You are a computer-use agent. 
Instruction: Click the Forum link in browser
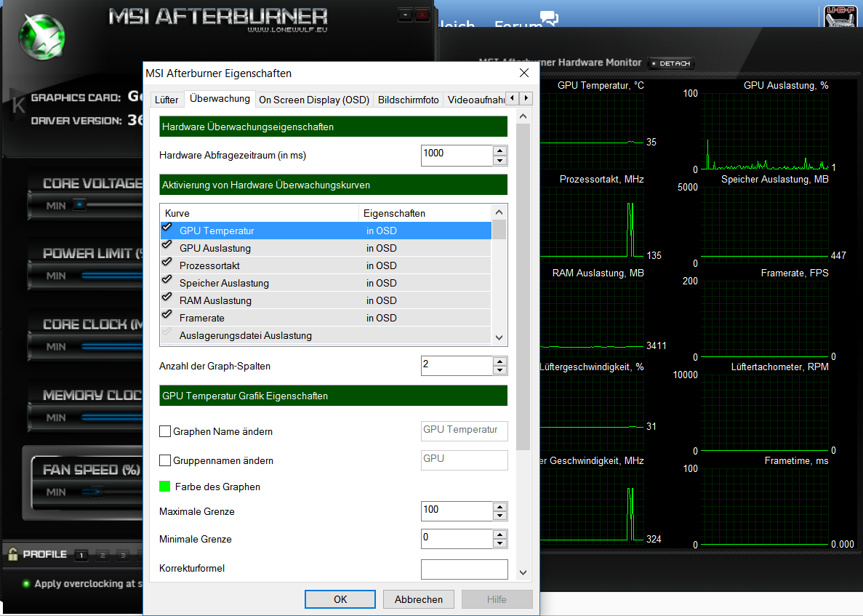pos(518,24)
